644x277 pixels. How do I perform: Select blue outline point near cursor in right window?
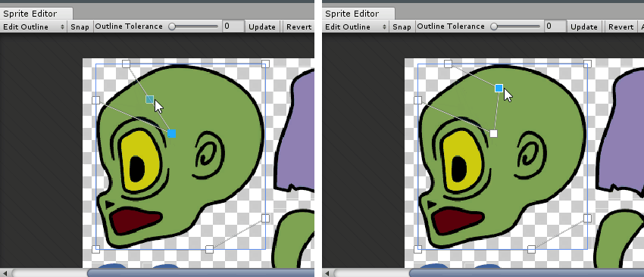pyautogui.click(x=499, y=88)
